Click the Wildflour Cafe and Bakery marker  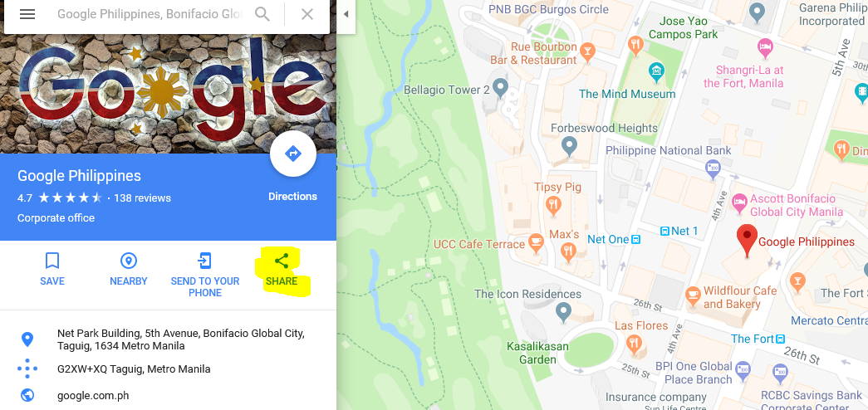coord(693,296)
